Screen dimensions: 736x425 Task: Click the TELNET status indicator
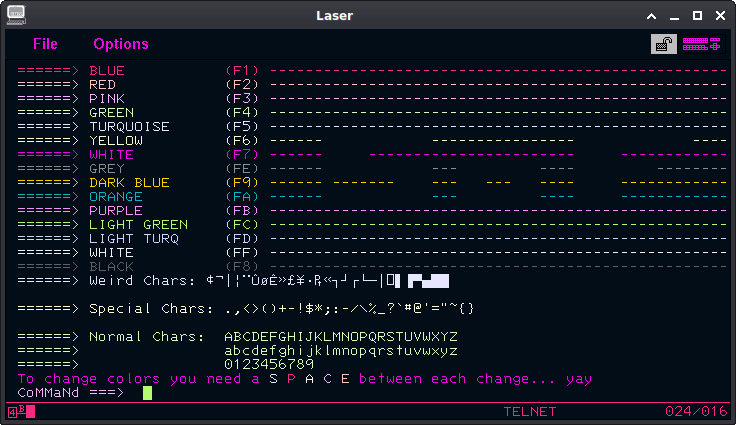(529, 412)
